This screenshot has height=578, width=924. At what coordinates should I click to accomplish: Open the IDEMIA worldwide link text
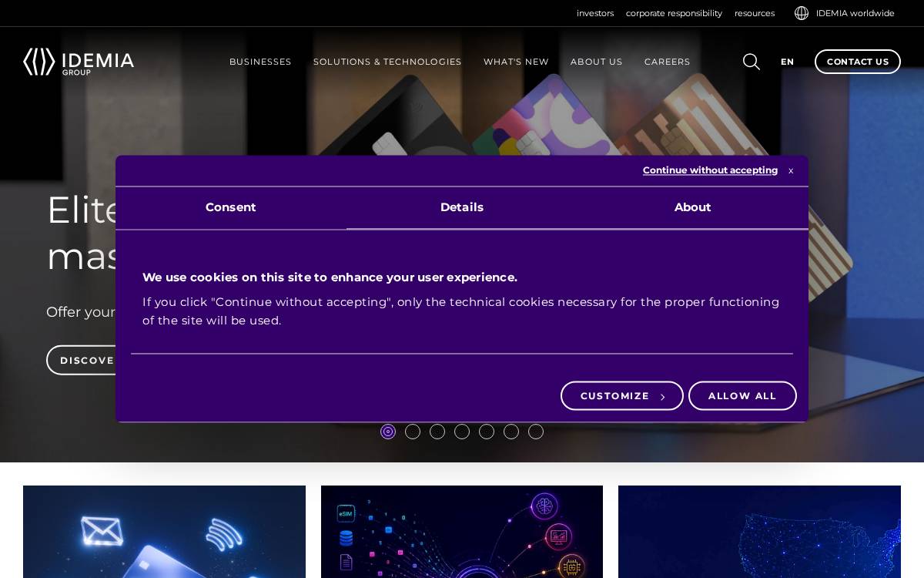tap(855, 13)
